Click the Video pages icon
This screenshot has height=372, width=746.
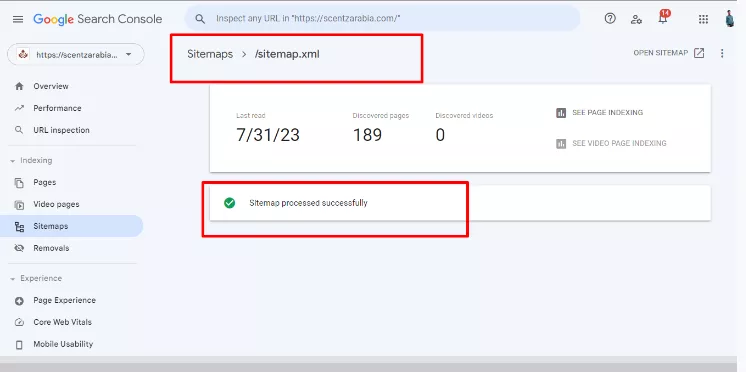(19, 205)
